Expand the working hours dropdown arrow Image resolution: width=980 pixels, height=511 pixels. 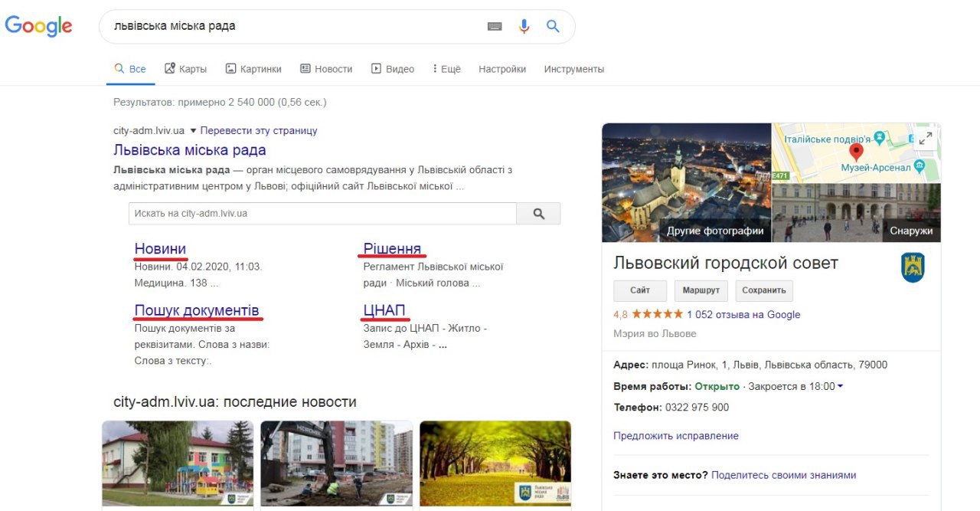click(x=840, y=386)
